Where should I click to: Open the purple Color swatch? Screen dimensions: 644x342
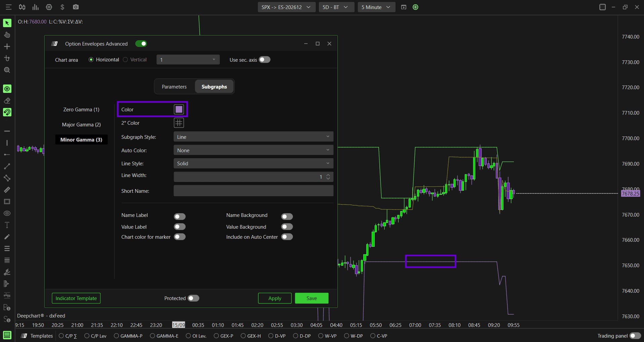click(x=179, y=109)
